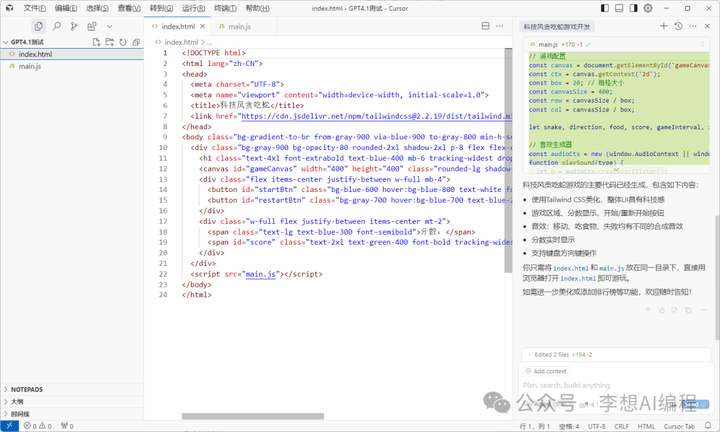Image resolution: width=720 pixels, height=432 pixels.
Task: Click the Cursor Tab status item
Action: (x=679, y=426)
